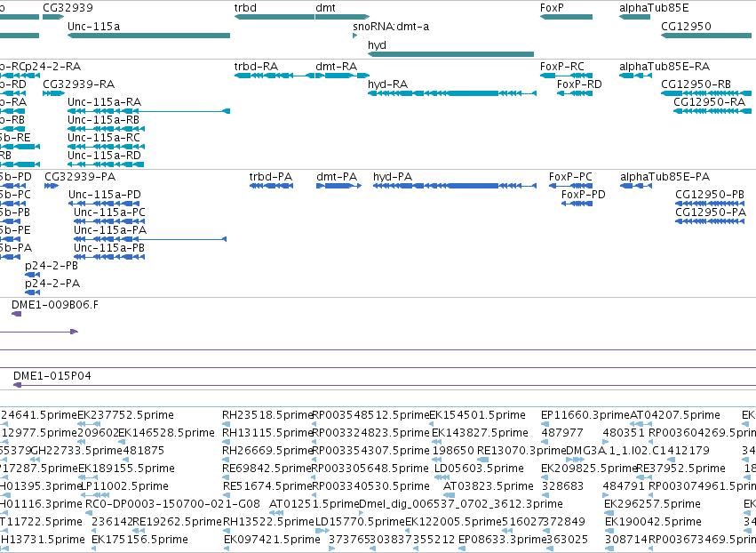The height and width of the screenshot is (553, 756).
Task: Open the Unc-115a-RB transcript
Action: pos(106,129)
